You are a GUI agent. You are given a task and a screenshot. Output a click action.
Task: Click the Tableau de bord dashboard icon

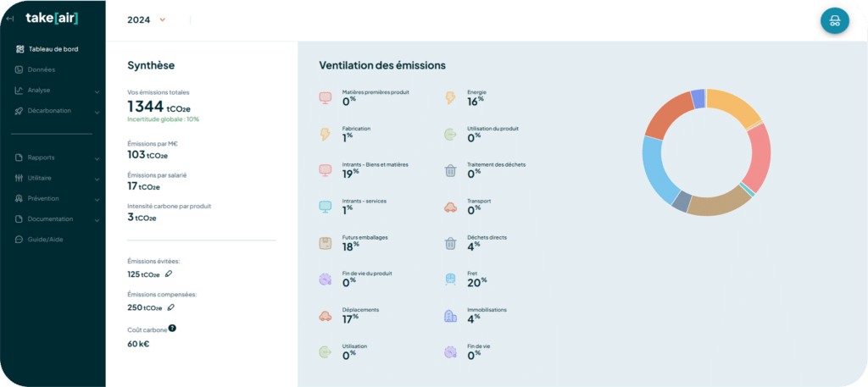[x=19, y=49]
